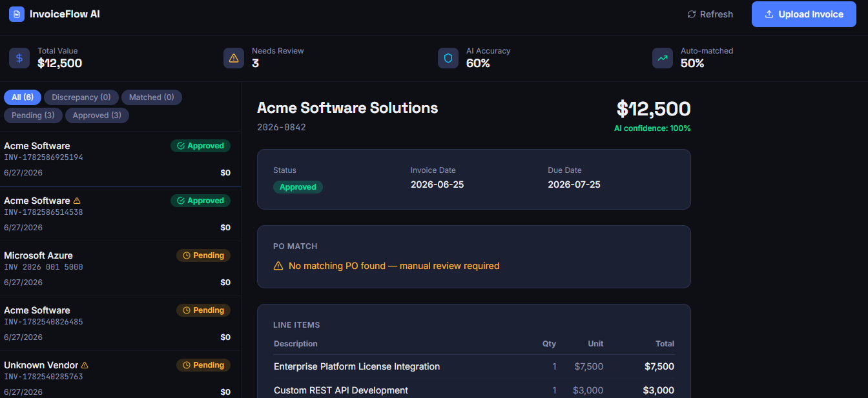Image resolution: width=868 pixels, height=398 pixels.
Task: Click the invoice date 2026-06-25
Action: 437,184
